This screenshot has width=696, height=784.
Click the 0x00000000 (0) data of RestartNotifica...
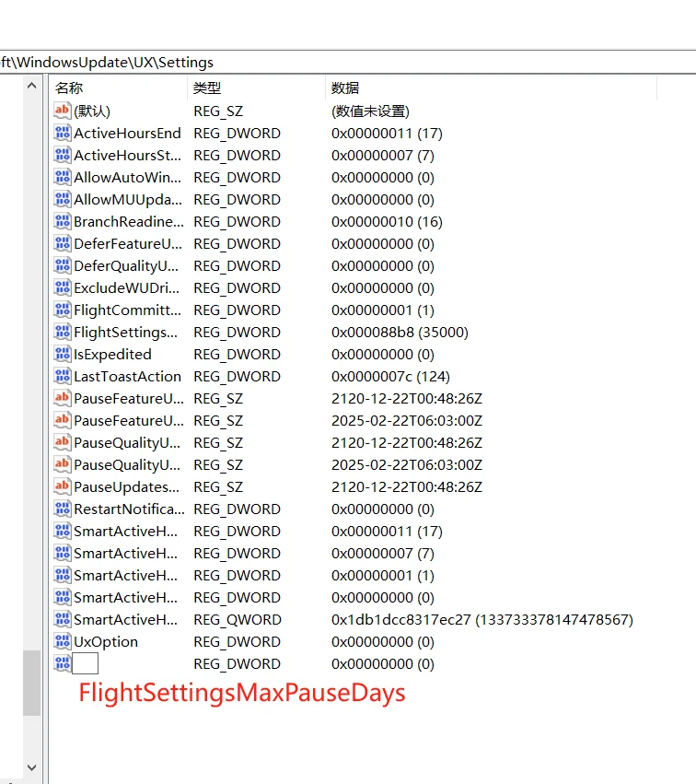coord(383,509)
